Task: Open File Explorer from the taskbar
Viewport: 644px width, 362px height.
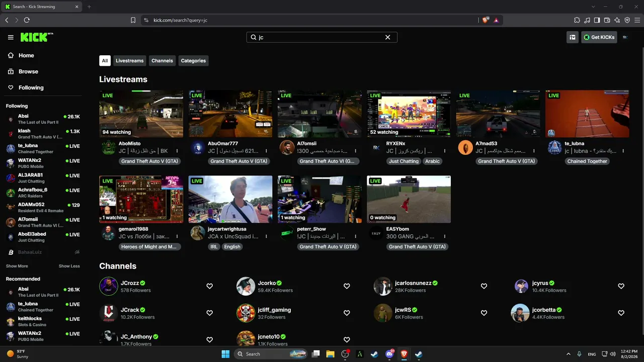Action: [331, 354]
